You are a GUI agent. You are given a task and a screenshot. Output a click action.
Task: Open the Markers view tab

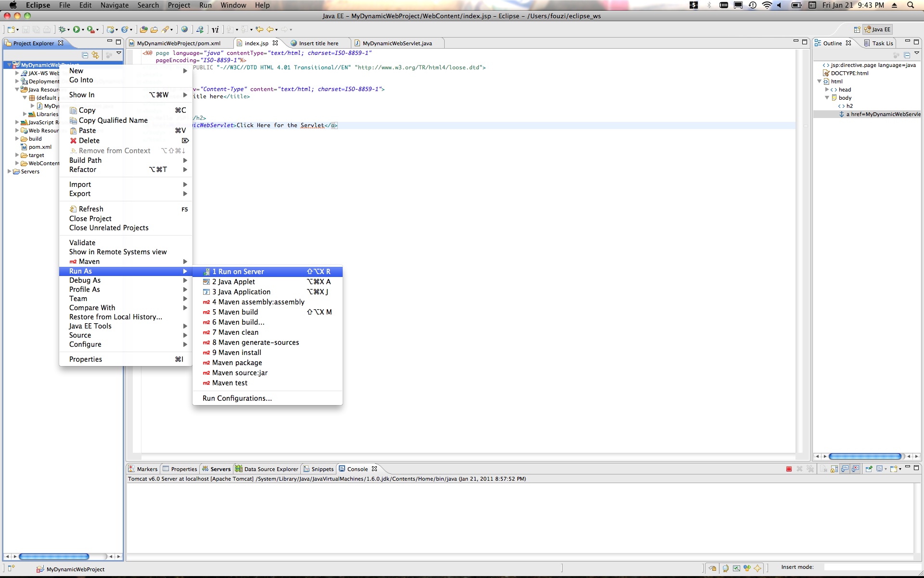pyautogui.click(x=143, y=469)
